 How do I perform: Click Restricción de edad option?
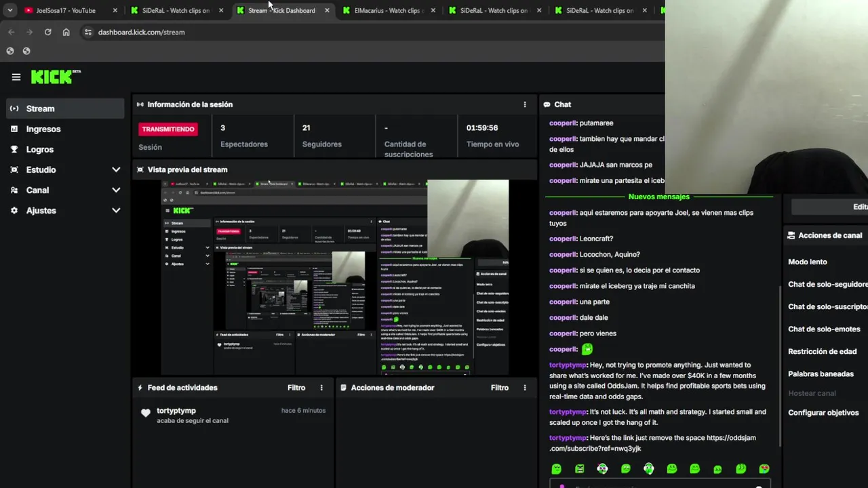coord(823,352)
